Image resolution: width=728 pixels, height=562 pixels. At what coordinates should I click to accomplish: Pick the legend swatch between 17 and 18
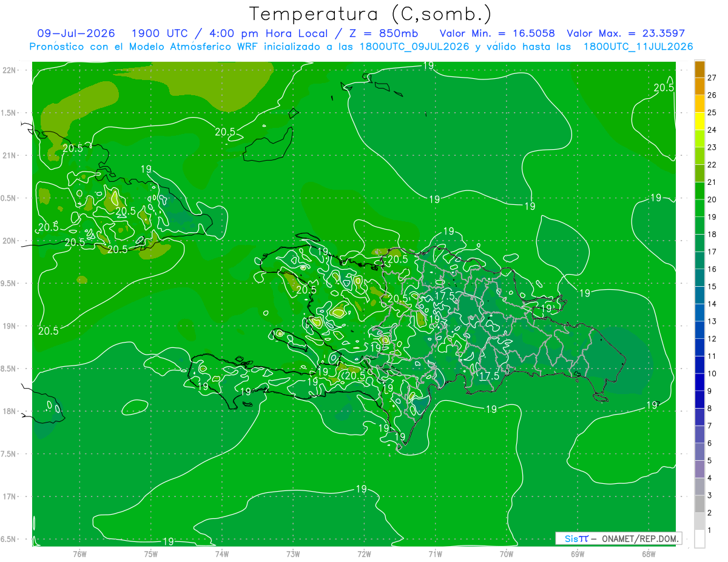tap(699, 243)
